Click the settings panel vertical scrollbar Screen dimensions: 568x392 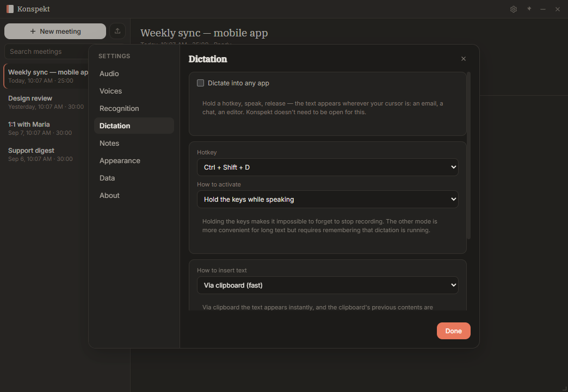(469, 155)
